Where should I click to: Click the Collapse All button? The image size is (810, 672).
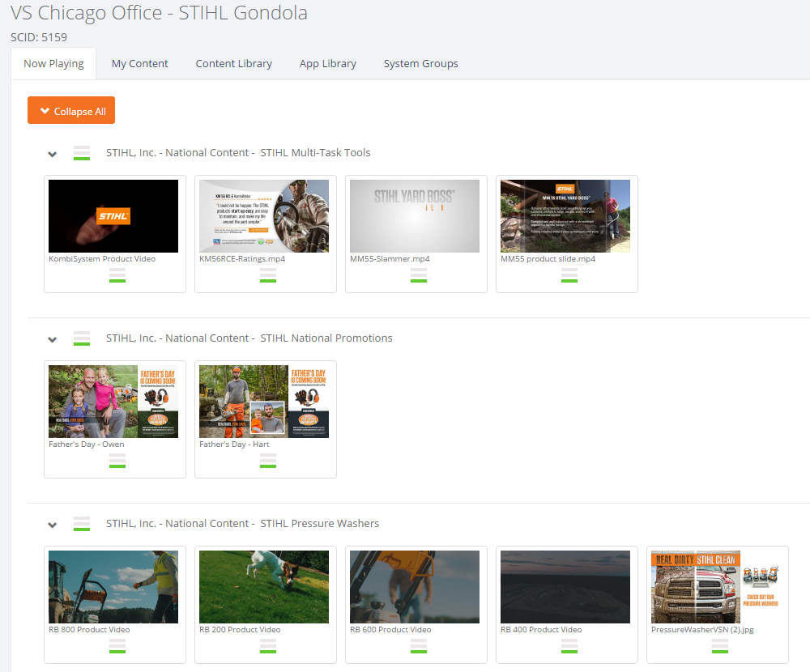coord(71,111)
